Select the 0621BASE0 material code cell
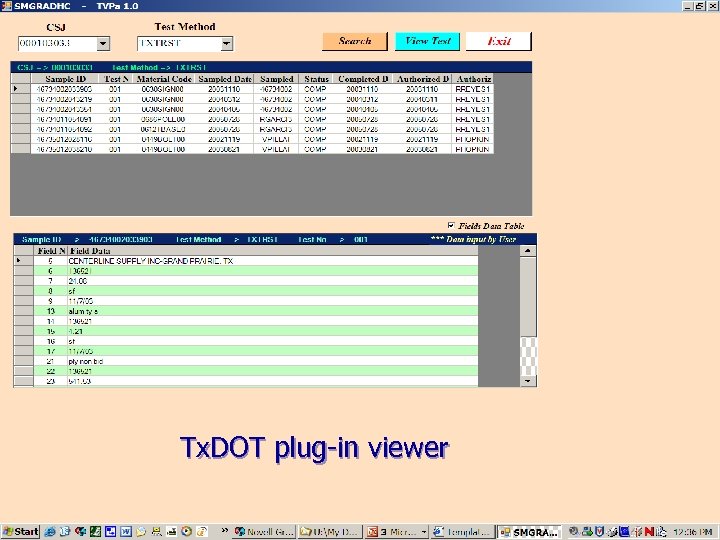The image size is (720, 540). (163, 129)
